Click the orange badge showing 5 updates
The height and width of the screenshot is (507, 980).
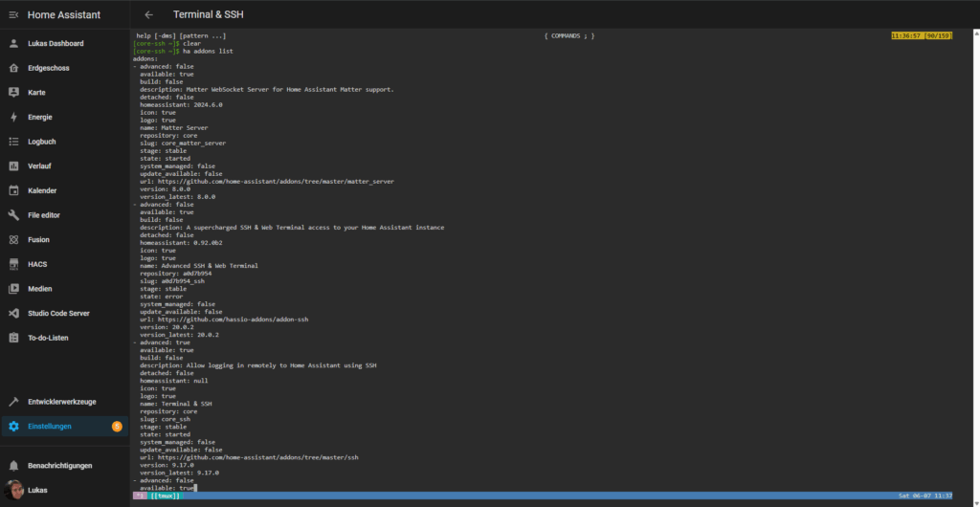117,427
